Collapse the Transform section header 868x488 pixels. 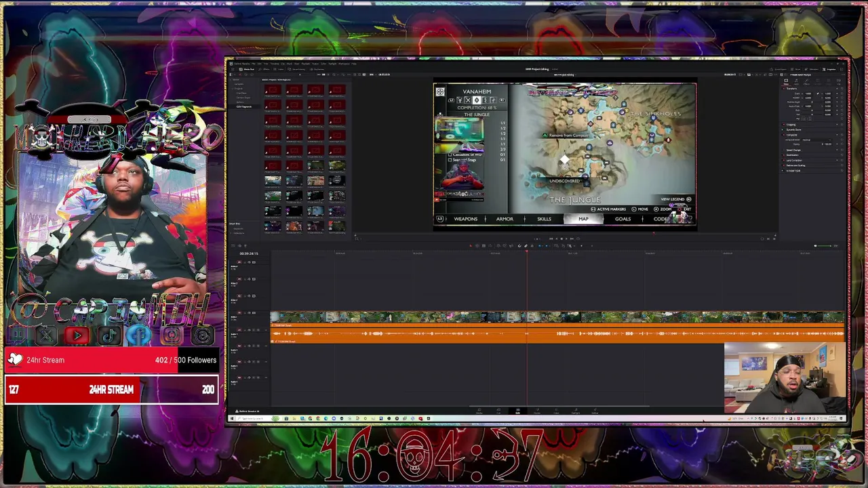pos(791,89)
